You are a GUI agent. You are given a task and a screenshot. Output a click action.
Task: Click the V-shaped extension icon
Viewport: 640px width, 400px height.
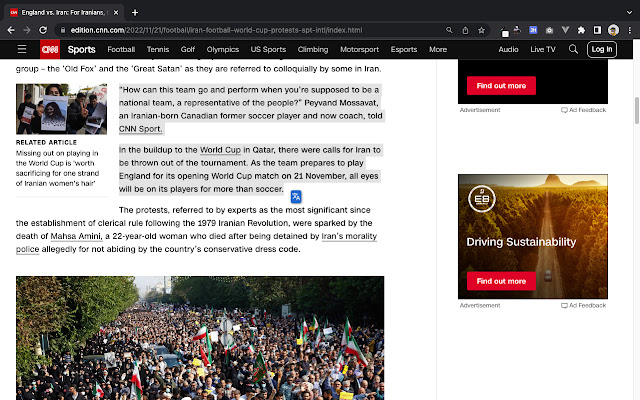pyautogui.click(x=565, y=30)
